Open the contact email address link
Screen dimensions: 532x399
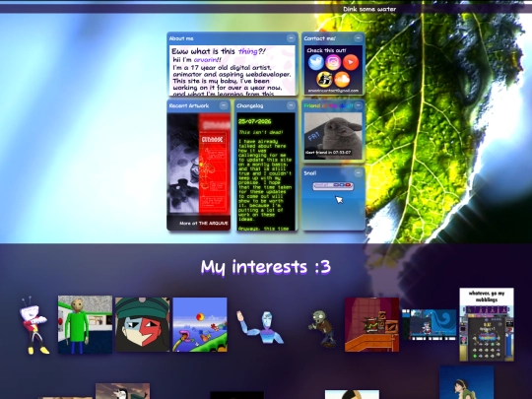click(333, 91)
